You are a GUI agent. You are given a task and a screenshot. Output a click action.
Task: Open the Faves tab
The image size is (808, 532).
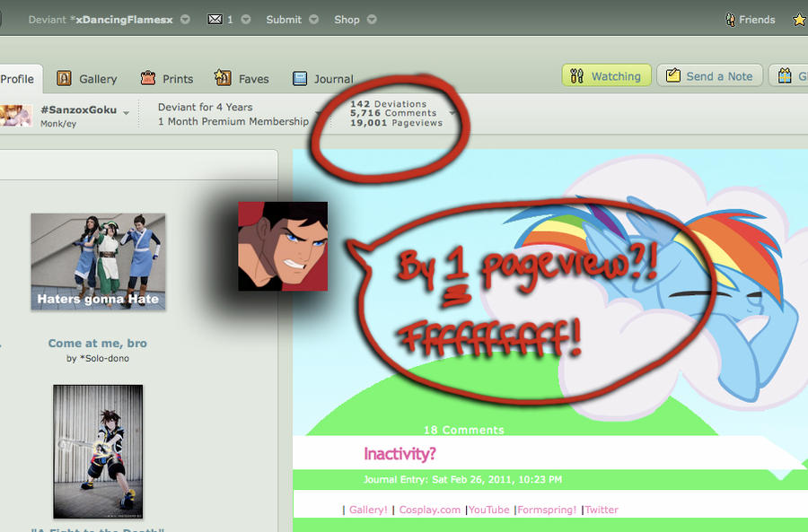242,79
